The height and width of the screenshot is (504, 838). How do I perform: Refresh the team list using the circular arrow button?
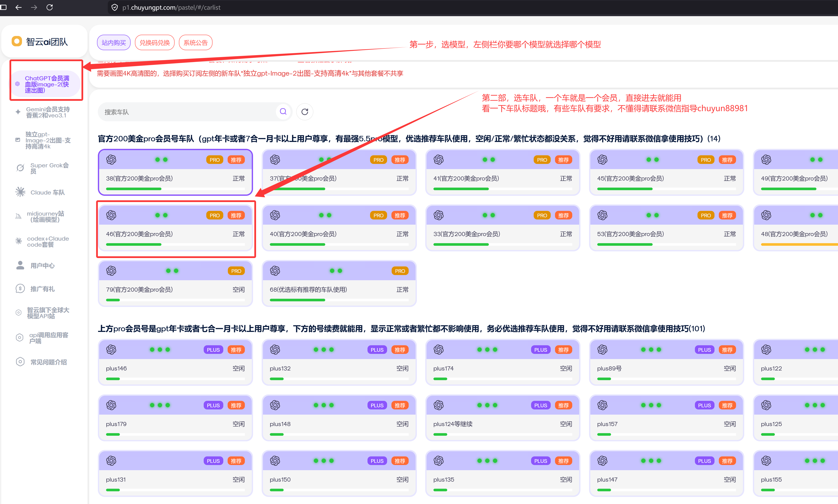305,112
